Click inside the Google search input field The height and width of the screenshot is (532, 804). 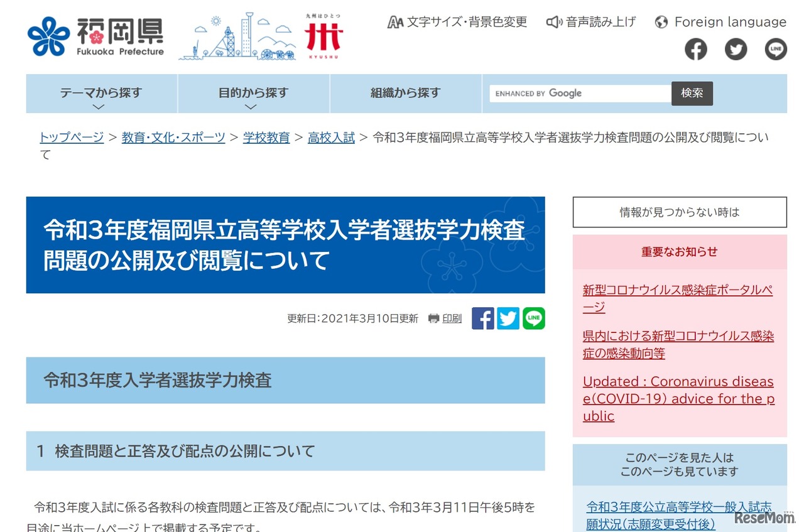pos(578,93)
